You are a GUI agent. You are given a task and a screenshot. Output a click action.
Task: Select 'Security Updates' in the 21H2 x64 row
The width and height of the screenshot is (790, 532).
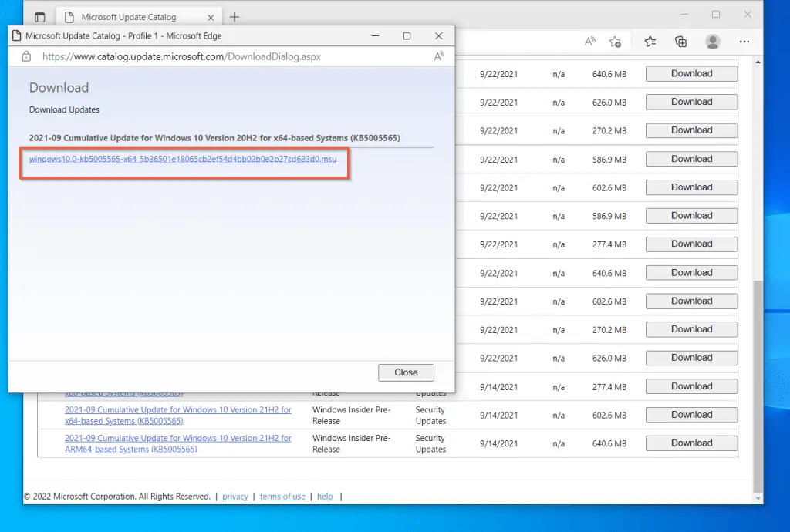click(430, 416)
